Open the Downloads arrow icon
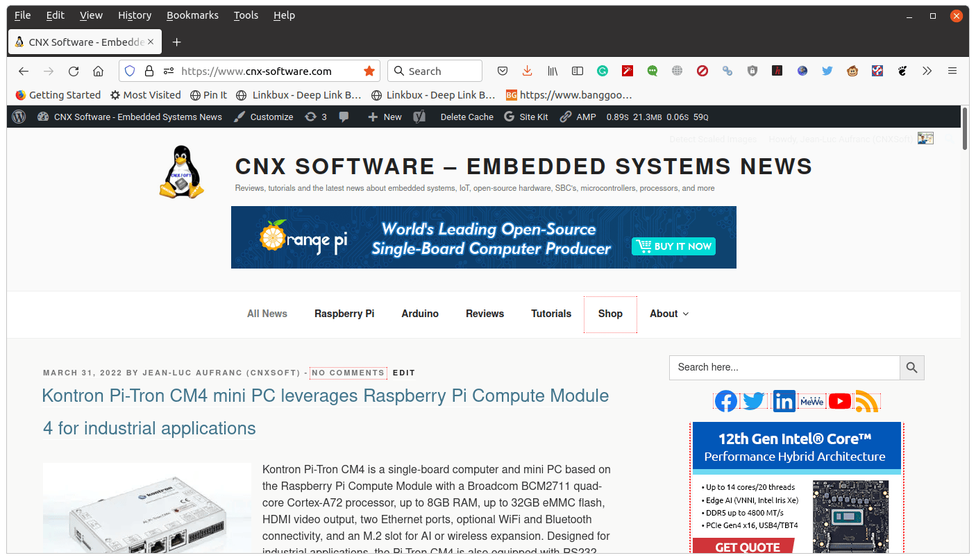 tap(528, 71)
